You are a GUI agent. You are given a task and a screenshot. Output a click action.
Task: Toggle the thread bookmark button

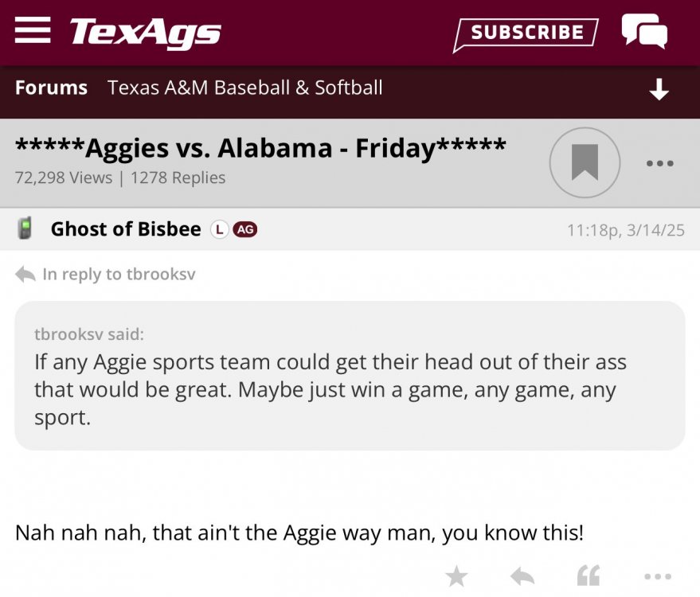point(585,163)
